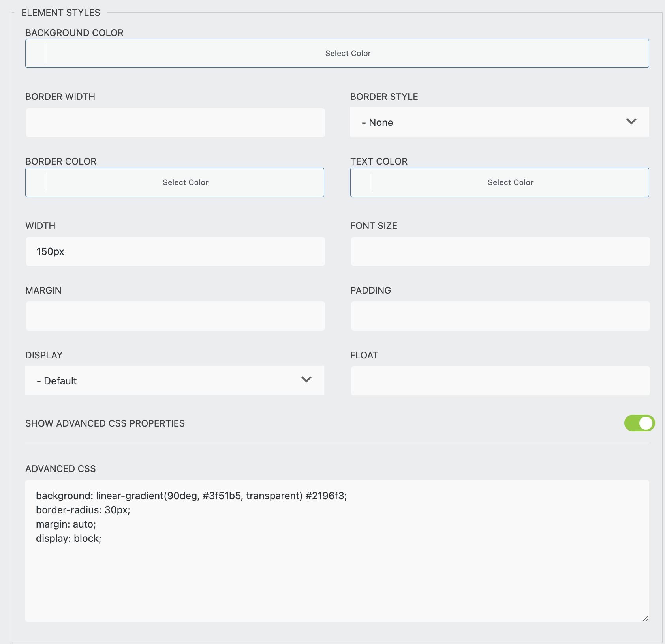Click the Padding input field
The height and width of the screenshot is (644, 665).
pos(500,316)
